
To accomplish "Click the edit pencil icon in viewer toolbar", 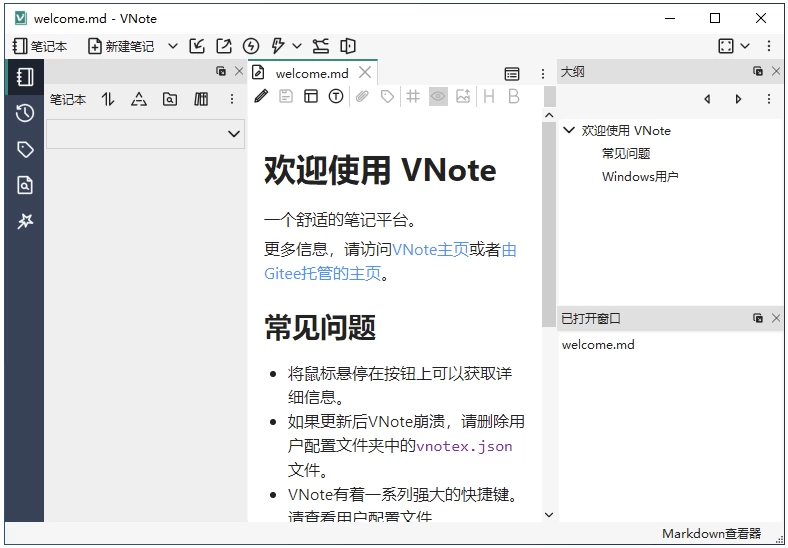I will [x=261, y=96].
